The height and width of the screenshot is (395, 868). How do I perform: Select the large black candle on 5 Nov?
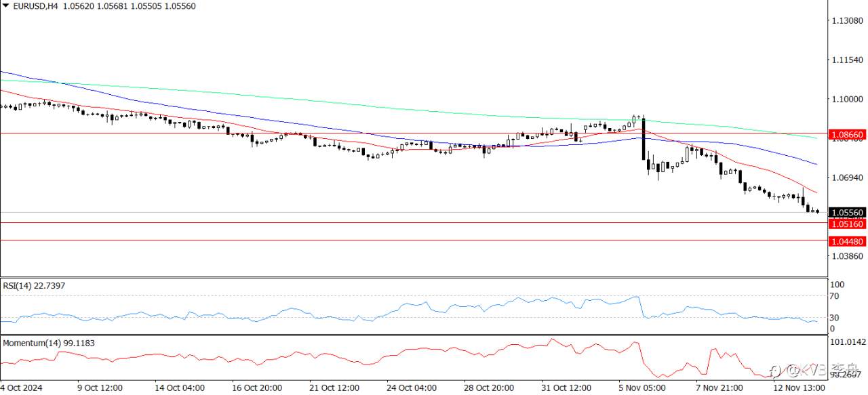point(644,139)
